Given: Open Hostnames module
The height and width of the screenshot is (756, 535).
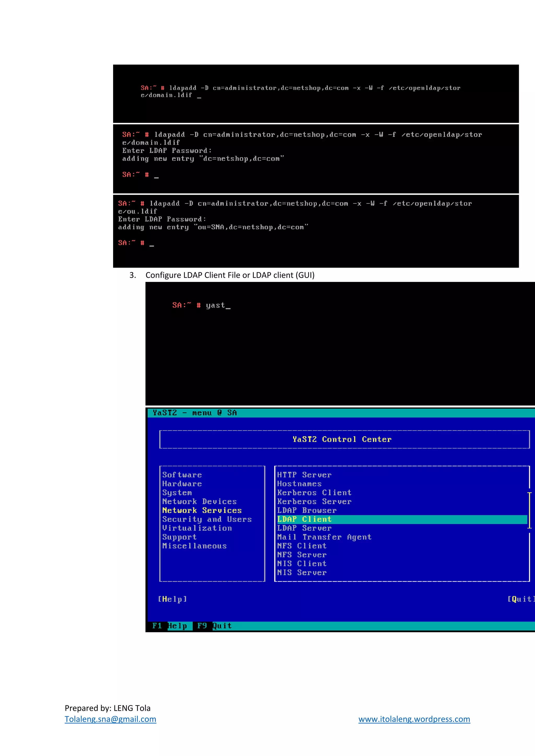Looking at the screenshot, I should tap(299, 484).
